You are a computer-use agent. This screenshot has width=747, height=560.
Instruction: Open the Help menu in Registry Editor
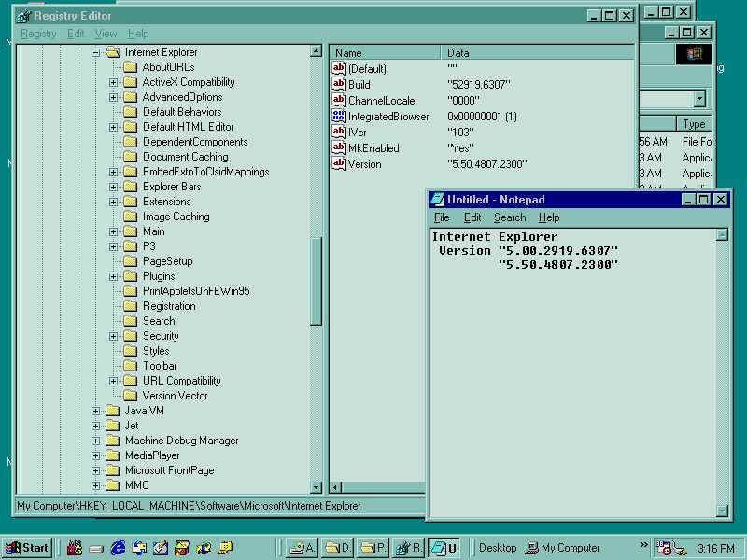point(138,34)
